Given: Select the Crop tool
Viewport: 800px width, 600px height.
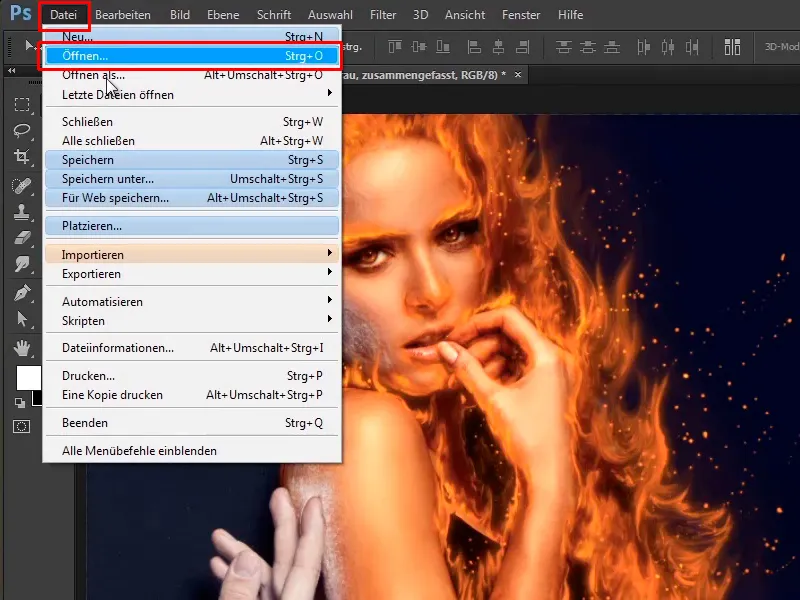Looking at the screenshot, I should (21, 157).
